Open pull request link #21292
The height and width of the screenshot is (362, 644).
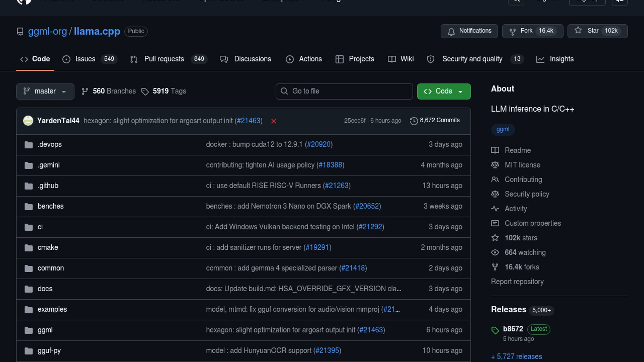(x=370, y=227)
